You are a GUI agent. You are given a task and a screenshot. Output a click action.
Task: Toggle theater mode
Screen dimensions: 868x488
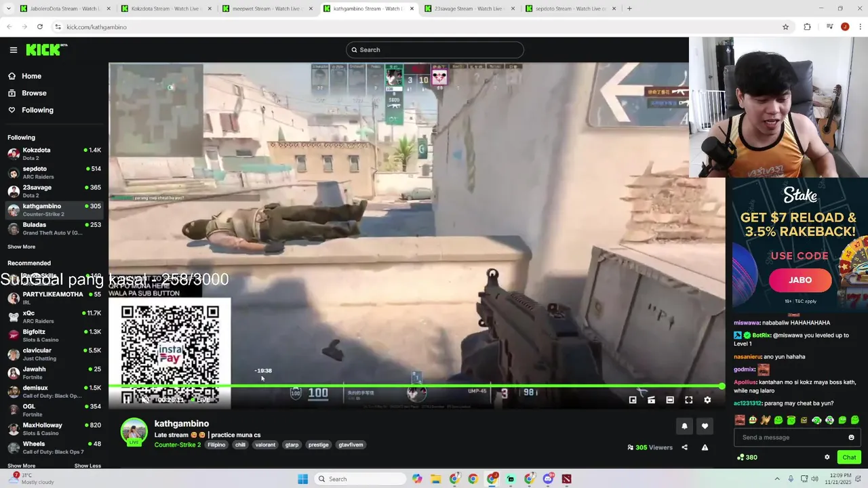click(670, 400)
